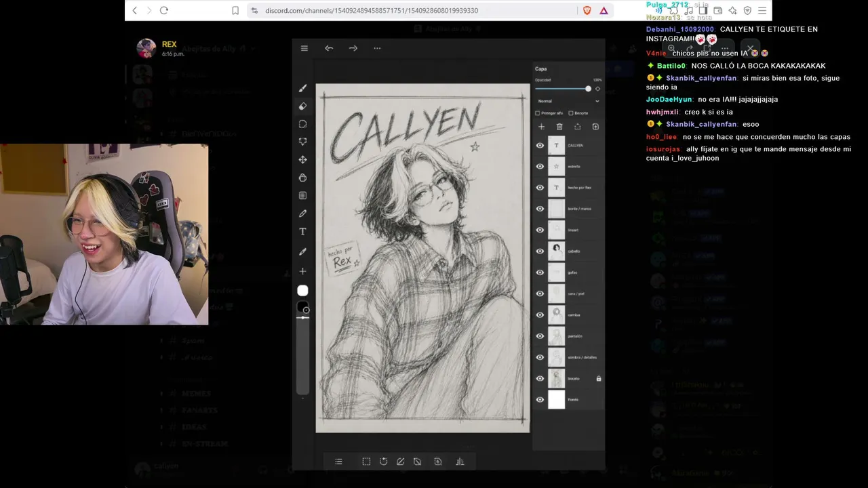Go back in the browser
The width and height of the screenshot is (868, 488).
point(135,10)
